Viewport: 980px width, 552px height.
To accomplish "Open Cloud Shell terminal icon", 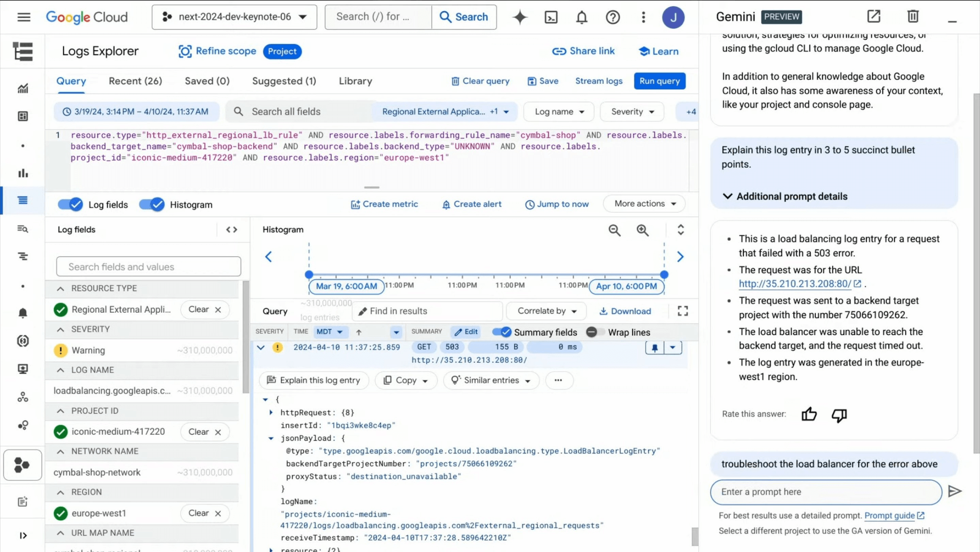I will click(x=551, y=17).
